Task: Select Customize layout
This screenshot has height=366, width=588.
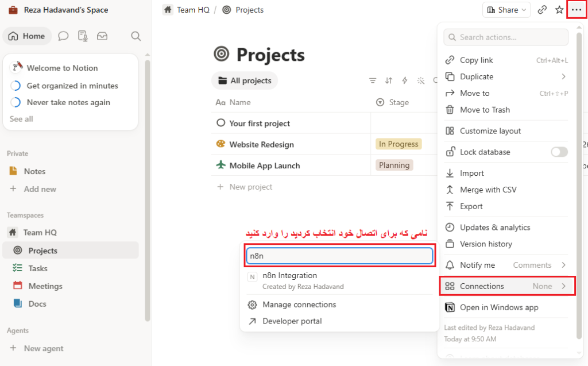Action: (x=506, y=131)
